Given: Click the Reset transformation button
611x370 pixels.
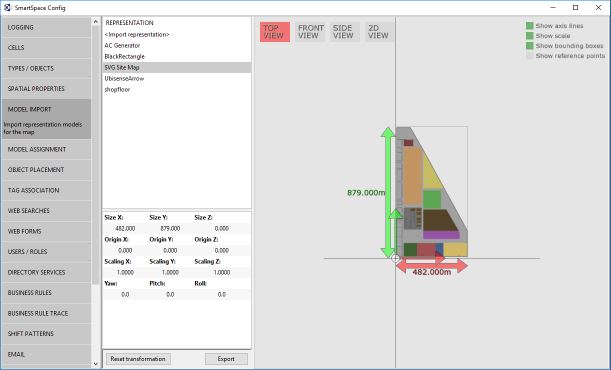Looking at the screenshot, I should 138,359.
